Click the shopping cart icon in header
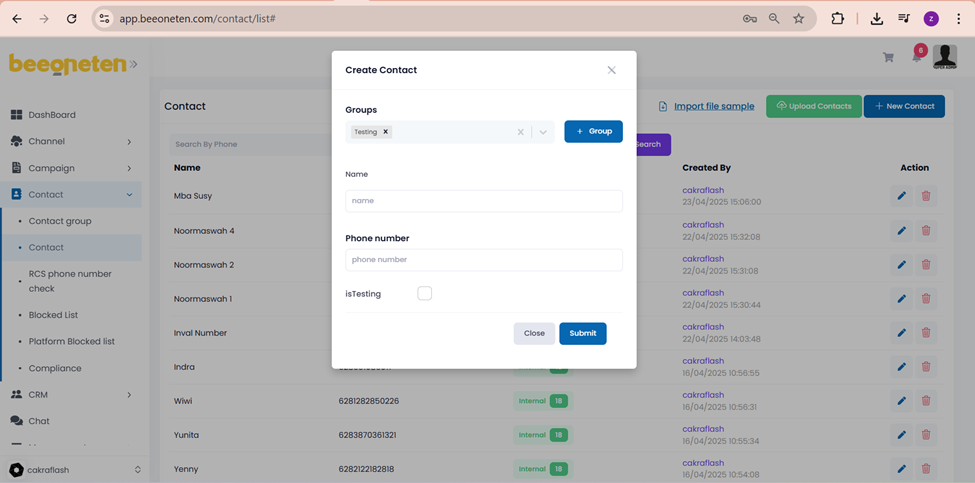Screen dimensions: 975x483 pos(888,58)
